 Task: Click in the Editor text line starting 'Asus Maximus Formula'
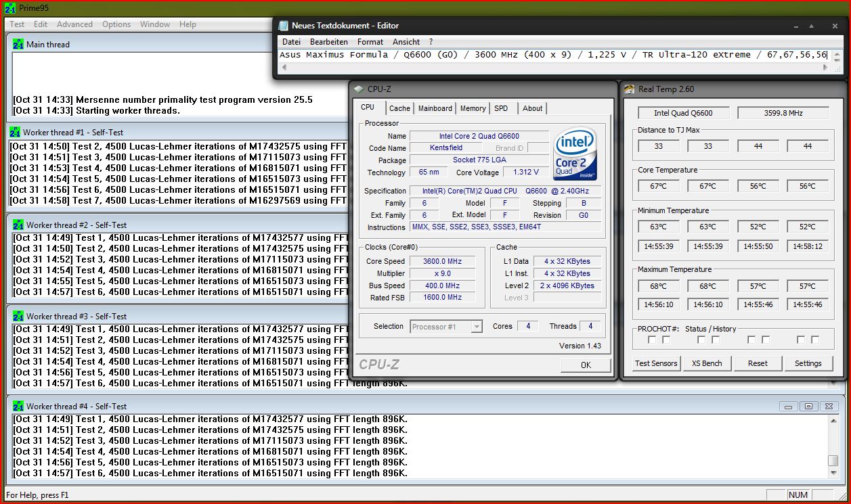point(553,55)
